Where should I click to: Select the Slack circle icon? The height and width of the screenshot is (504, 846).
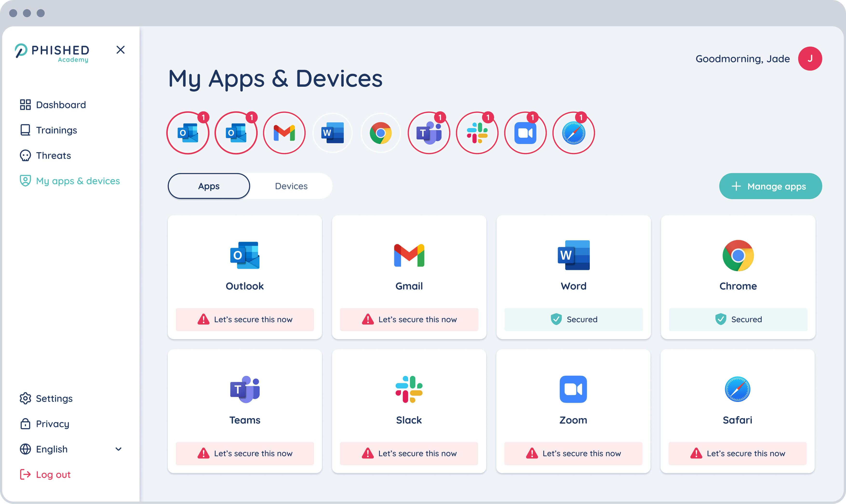tap(477, 133)
